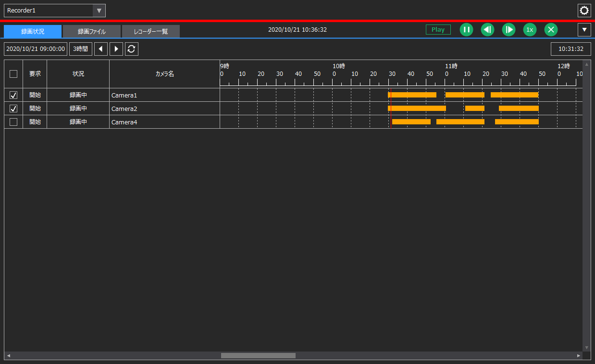Switch to the レコーダー一覧 tab
595x364 pixels.
pyautogui.click(x=150, y=32)
